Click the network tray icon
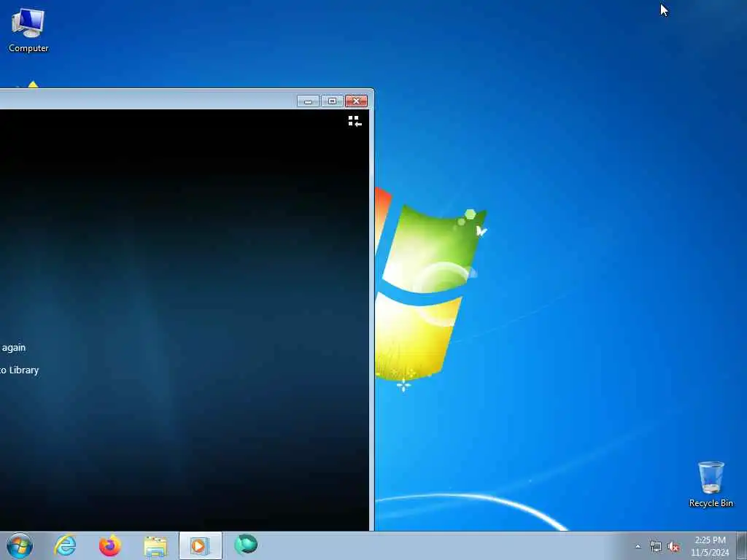The height and width of the screenshot is (560, 747). [x=656, y=547]
